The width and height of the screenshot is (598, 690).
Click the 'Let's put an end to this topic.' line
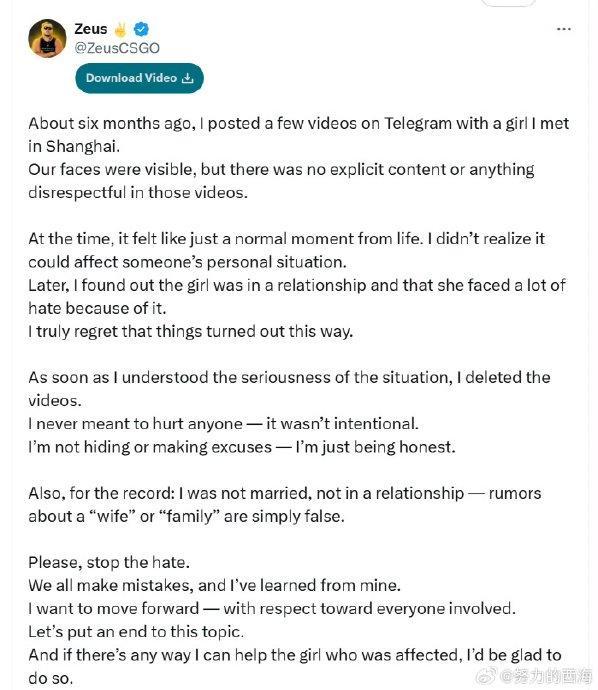(136, 632)
